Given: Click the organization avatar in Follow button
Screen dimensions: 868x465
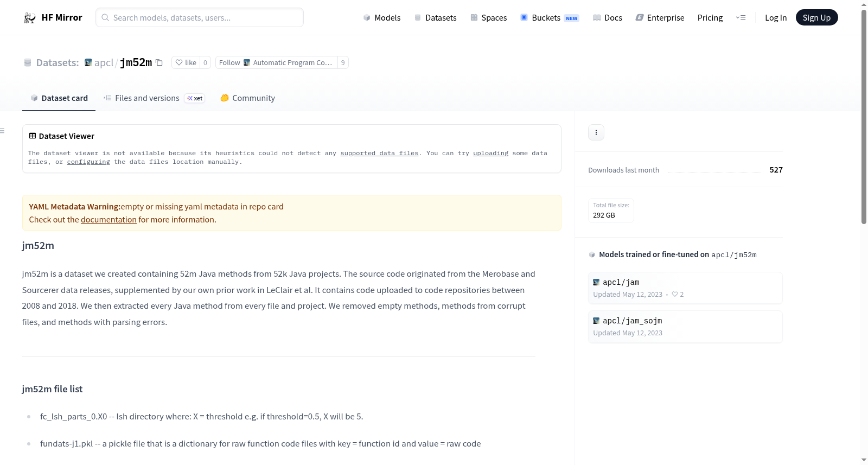Looking at the screenshot, I should coord(247,63).
